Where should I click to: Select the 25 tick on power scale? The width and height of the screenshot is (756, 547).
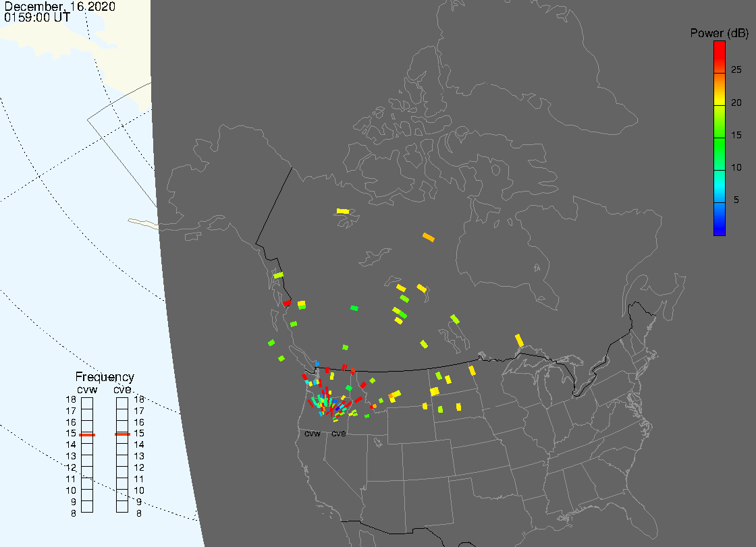click(x=736, y=70)
